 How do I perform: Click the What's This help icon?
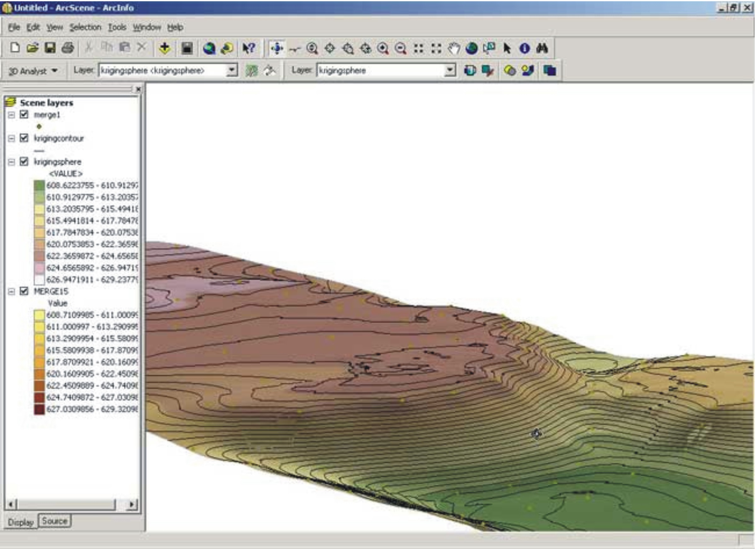(249, 48)
